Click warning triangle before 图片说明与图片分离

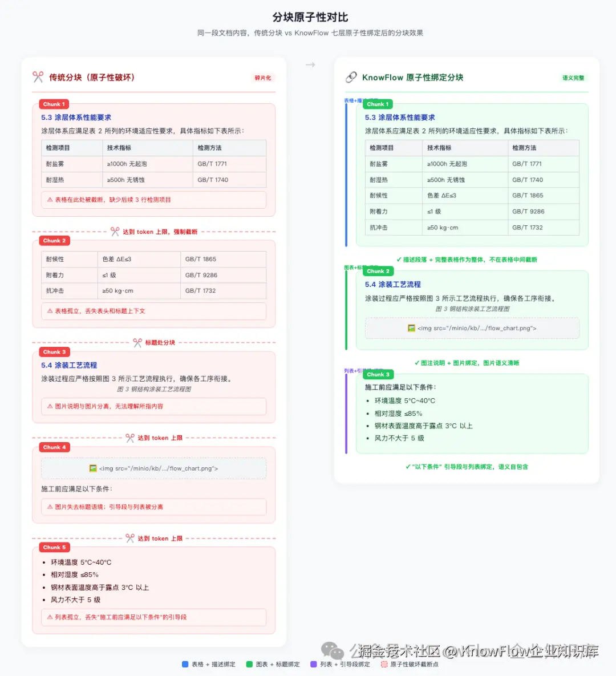click(x=50, y=406)
